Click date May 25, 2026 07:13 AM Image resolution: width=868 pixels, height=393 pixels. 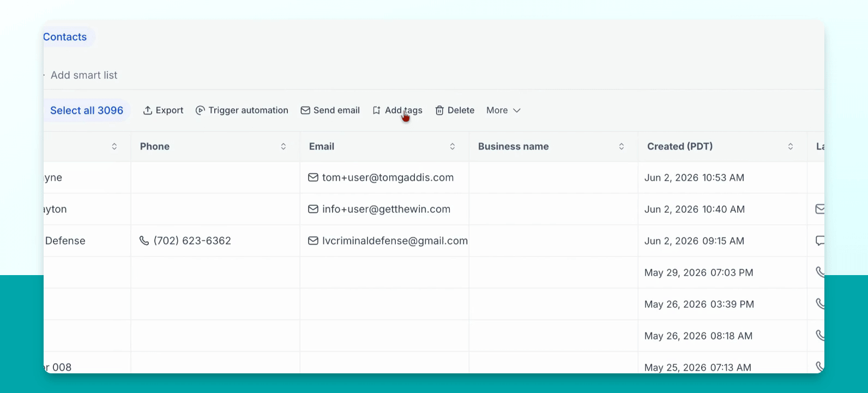click(698, 367)
